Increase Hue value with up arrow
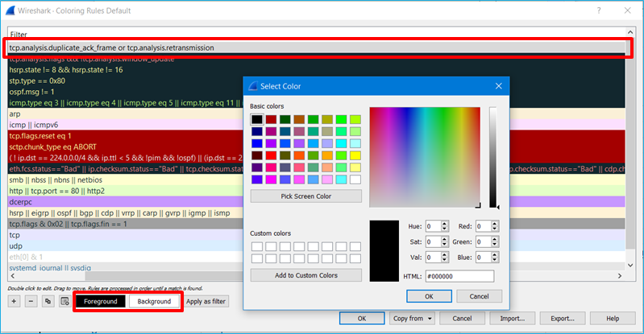The width and height of the screenshot is (644, 334). pos(444,224)
